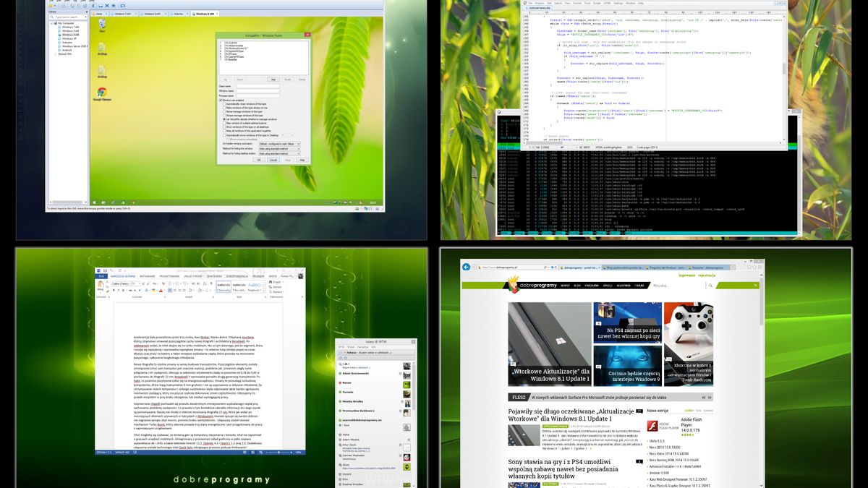Image resolution: width=868 pixels, height=488 pixels.
Task: Click OK in Window Rules dialog
Action: [x=259, y=160]
